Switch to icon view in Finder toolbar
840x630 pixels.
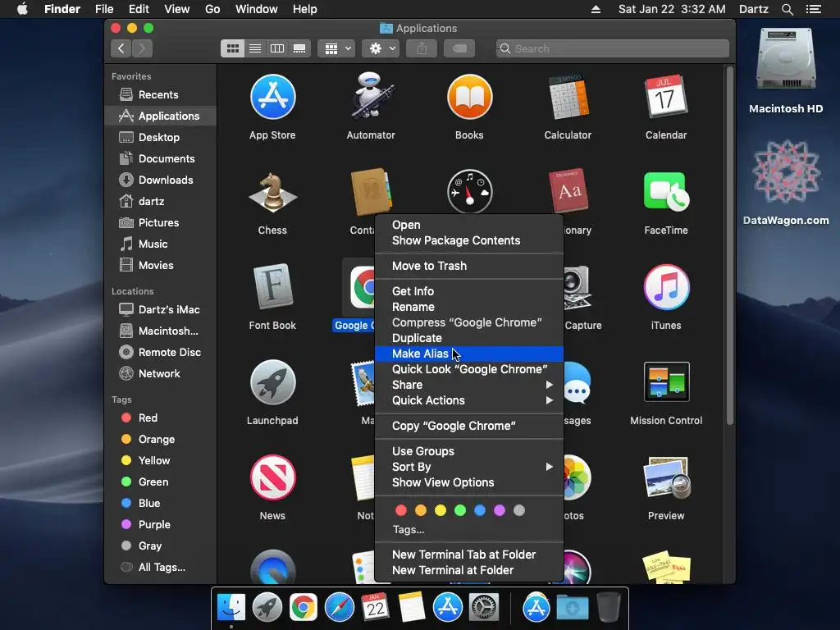(x=232, y=48)
